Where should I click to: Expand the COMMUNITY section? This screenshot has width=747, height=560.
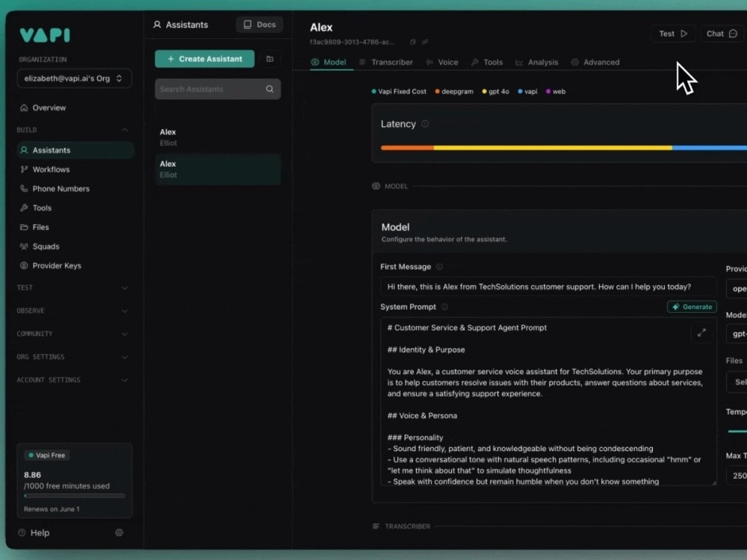tap(124, 334)
